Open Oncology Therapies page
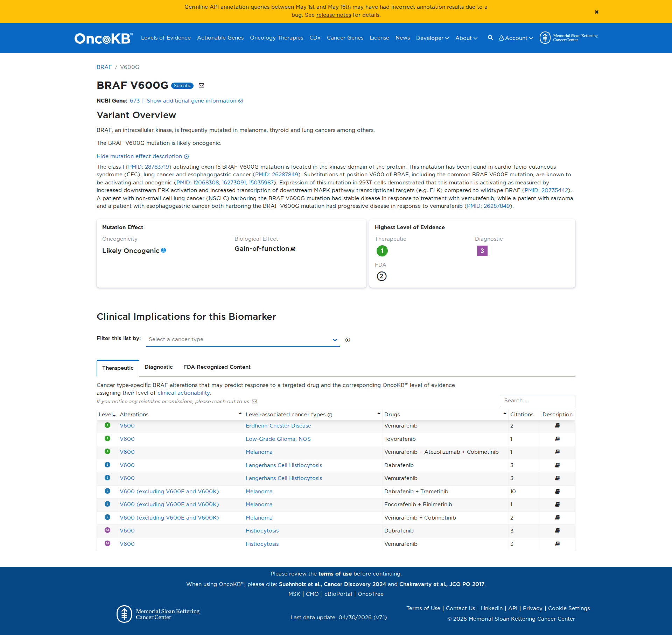 [276, 38]
